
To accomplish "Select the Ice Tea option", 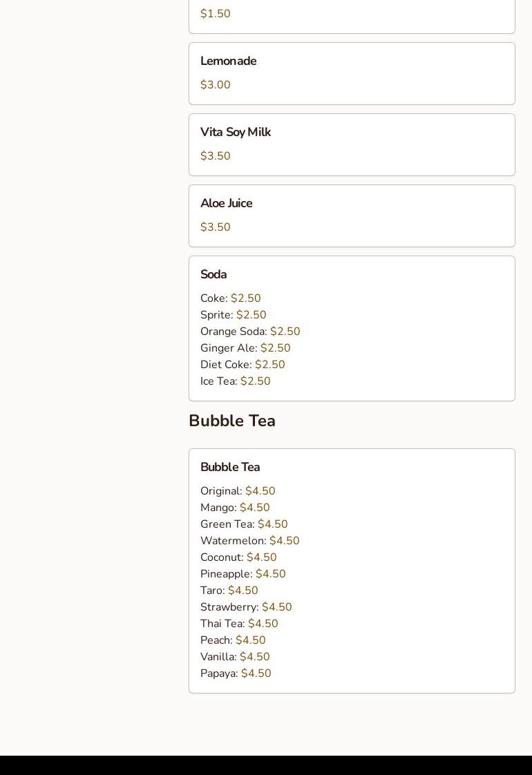I will (x=236, y=381).
